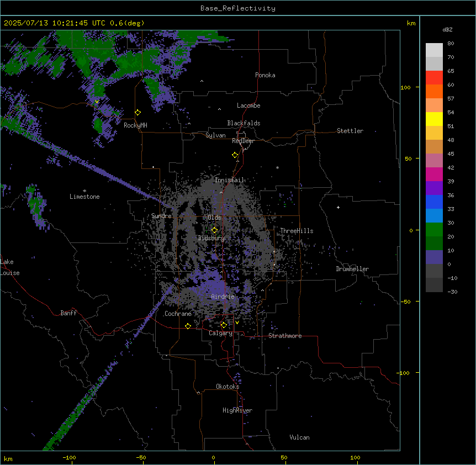Select the Strathmore label
The image size is (476, 465).
285,336
